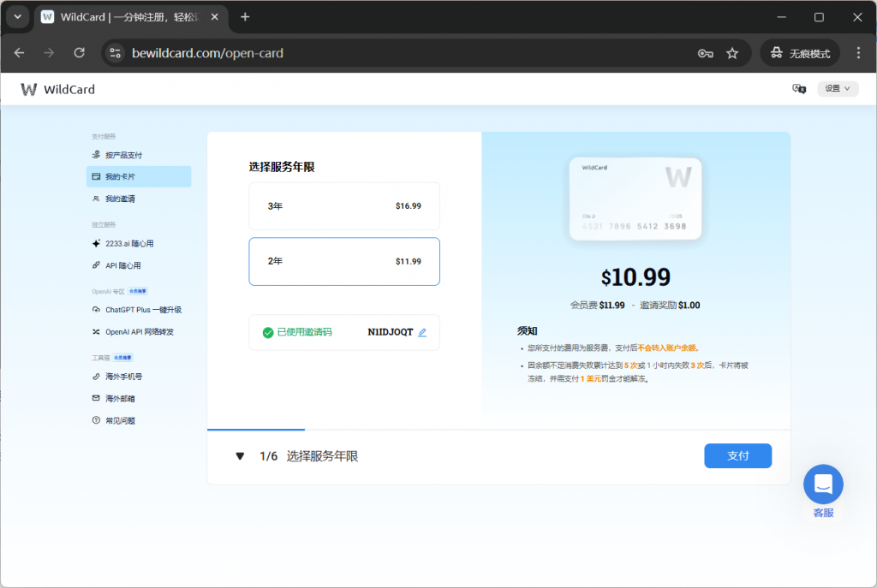This screenshot has height=588, width=877.
Task: Open a new browser tab
Action: pos(245,17)
